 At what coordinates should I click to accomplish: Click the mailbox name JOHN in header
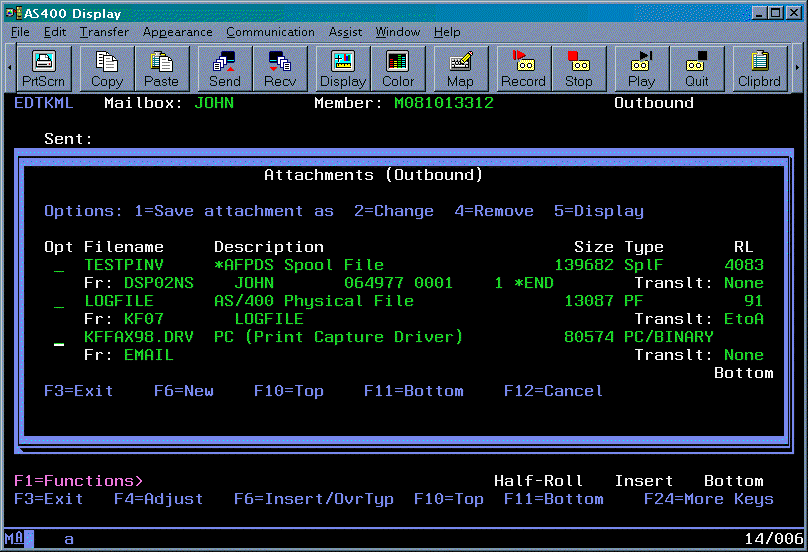coord(214,103)
